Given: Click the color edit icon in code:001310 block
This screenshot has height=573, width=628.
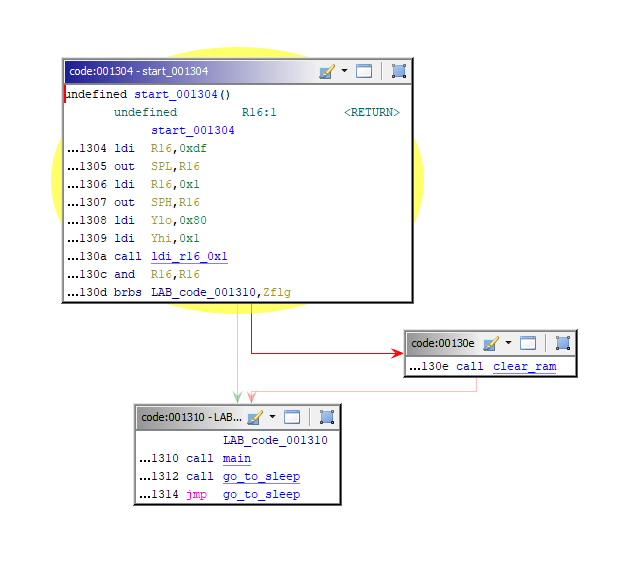Looking at the screenshot, I should [x=255, y=418].
